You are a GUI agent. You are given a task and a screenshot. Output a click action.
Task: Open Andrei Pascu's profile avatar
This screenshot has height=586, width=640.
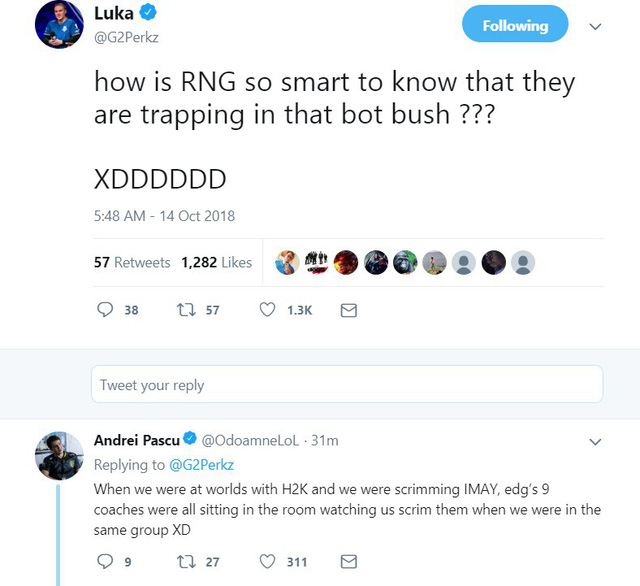(x=59, y=455)
